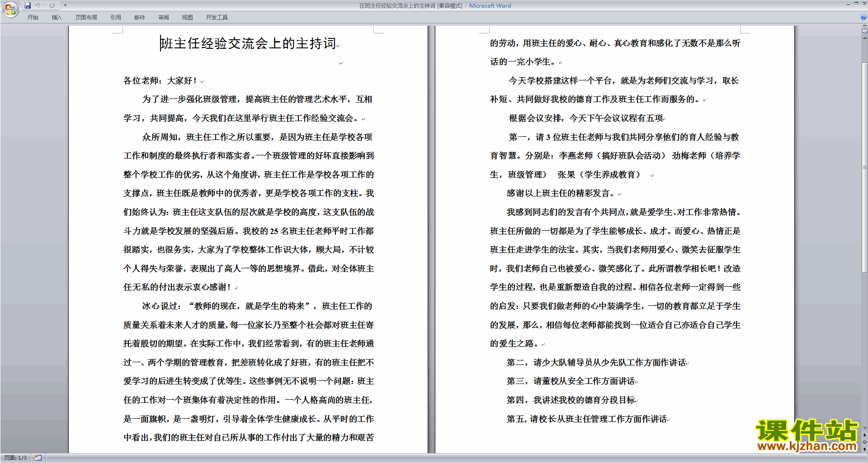Select the 开发工具 tab
The image size is (868, 463).
pyautogui.click(x=217, y=18)
